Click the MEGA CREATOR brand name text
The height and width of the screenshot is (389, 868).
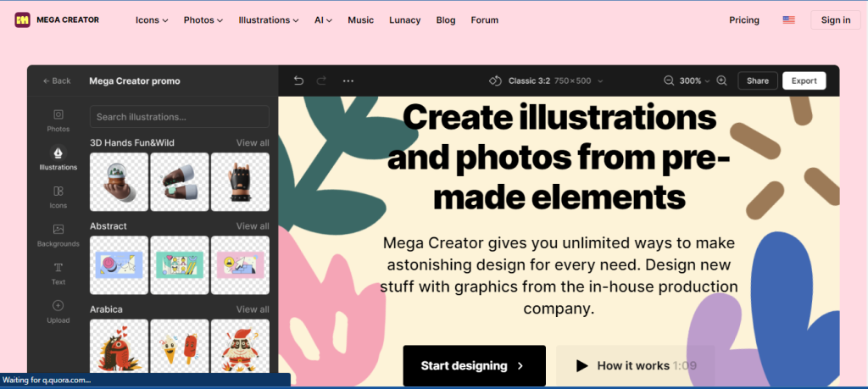coord(68,20)
